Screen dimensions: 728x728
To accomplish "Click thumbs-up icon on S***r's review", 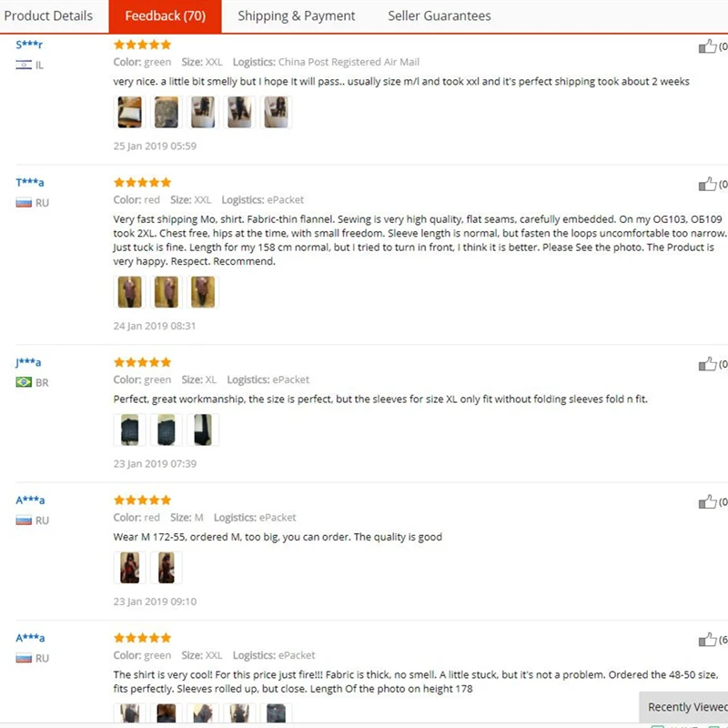I will click(x=707, y=46).
